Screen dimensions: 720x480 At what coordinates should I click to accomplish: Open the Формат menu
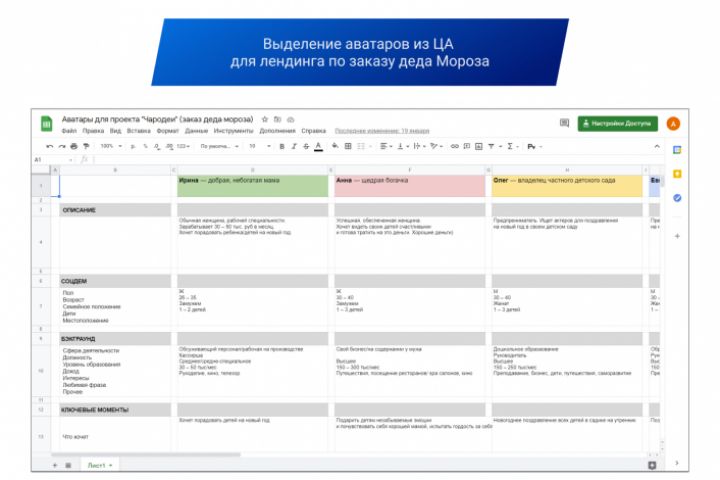coord(168,131)
